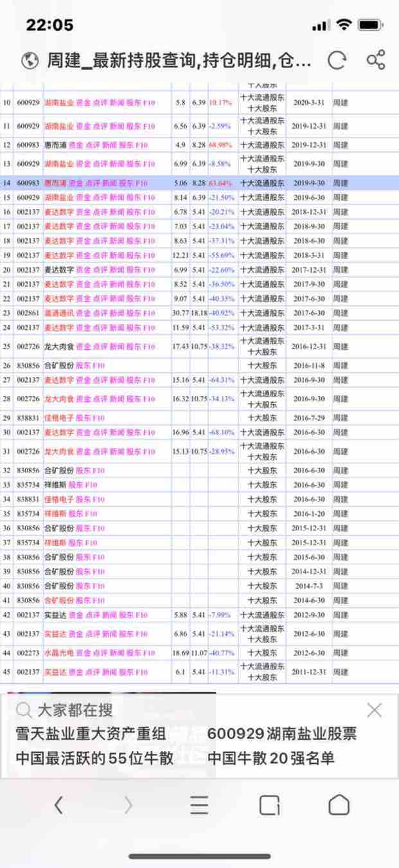The height and width of the screenshot is (868, 399).
Task: Open suggestion 中国牛散20强名单
Action: click(270, 758)
